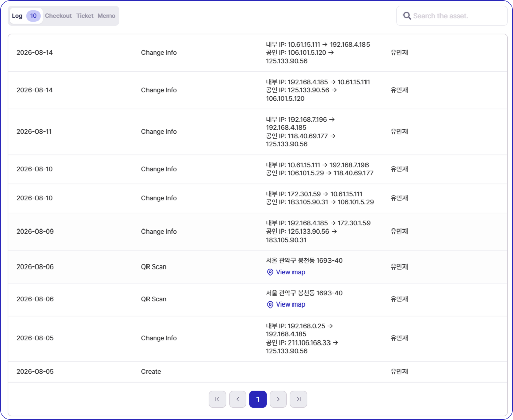Click the 2026-08-09 date cell
Image resolution: width=513 pixels, height=420 pixels.
click(35, 231)
